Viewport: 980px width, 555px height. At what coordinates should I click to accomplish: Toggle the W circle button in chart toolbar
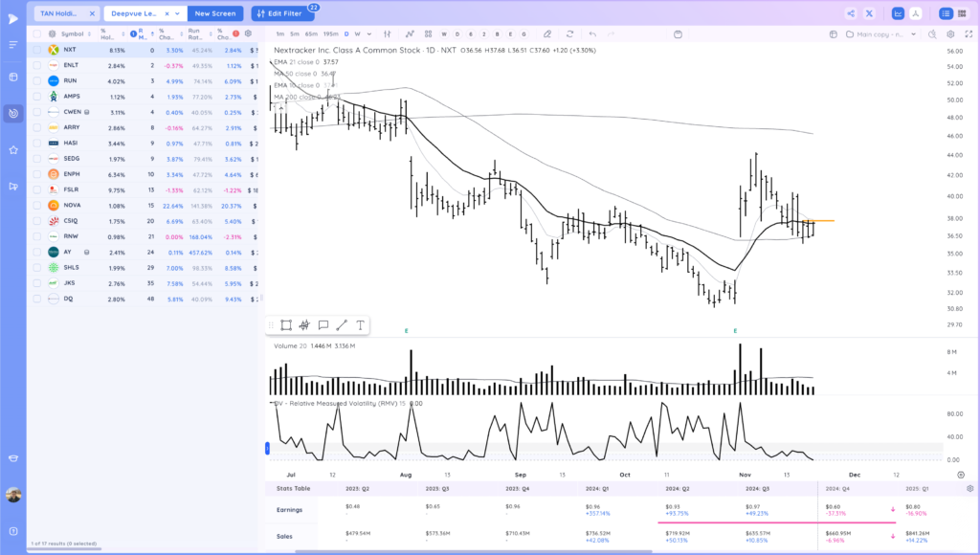tap(444, 34)
